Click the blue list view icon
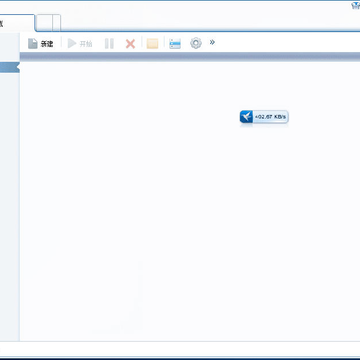 [x=175, y=43]
